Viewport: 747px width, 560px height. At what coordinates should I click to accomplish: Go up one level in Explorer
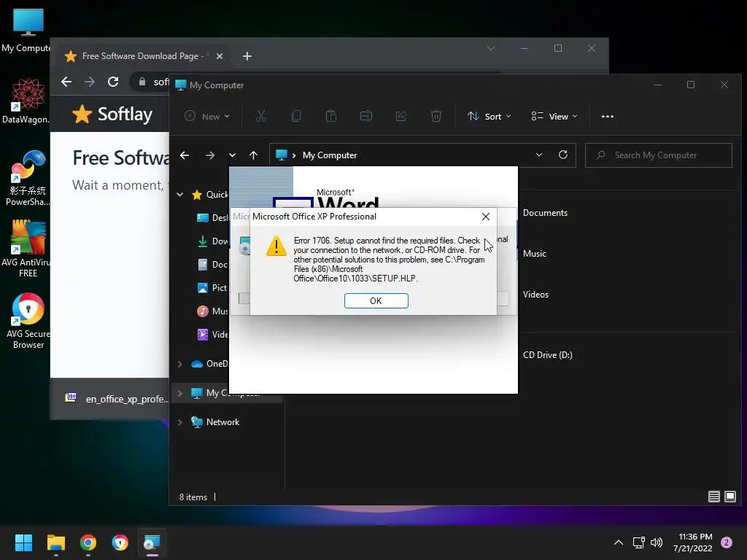point(253,155)
